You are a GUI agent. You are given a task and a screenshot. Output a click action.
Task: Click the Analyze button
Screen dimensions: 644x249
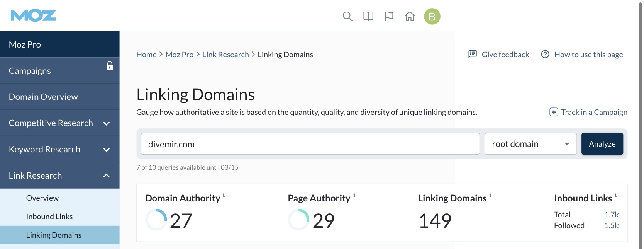pos(602,144)
